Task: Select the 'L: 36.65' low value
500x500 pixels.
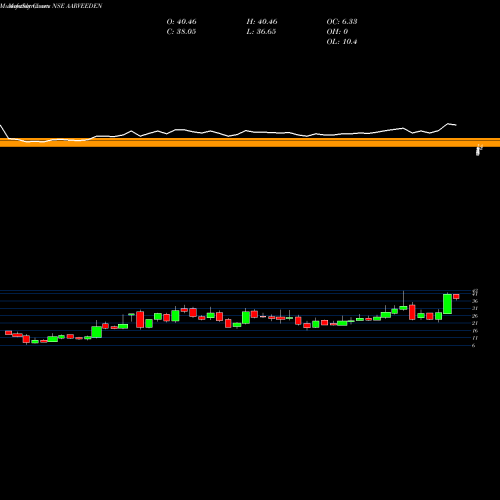Action: (261, 32)
